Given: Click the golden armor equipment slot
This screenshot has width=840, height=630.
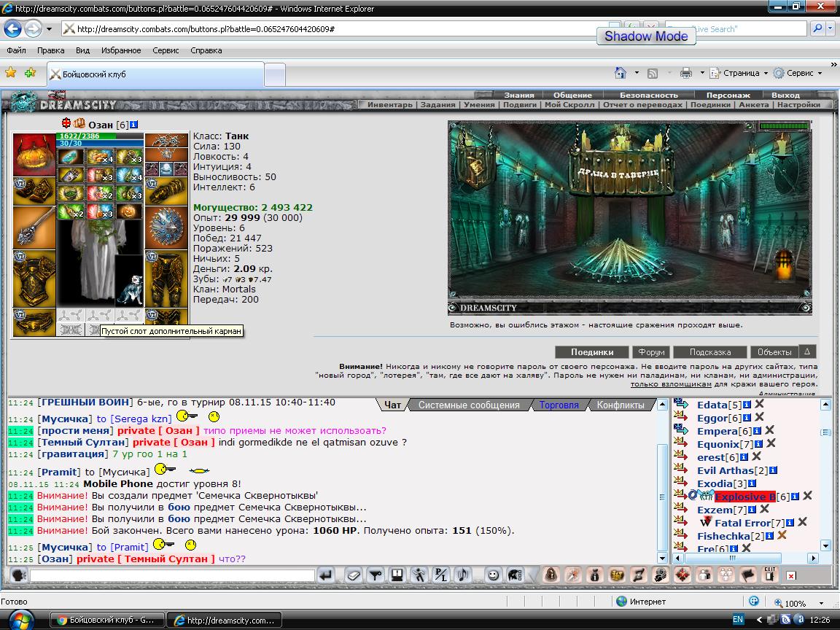Looking at the screenshot, I should [x=34, y=279].
